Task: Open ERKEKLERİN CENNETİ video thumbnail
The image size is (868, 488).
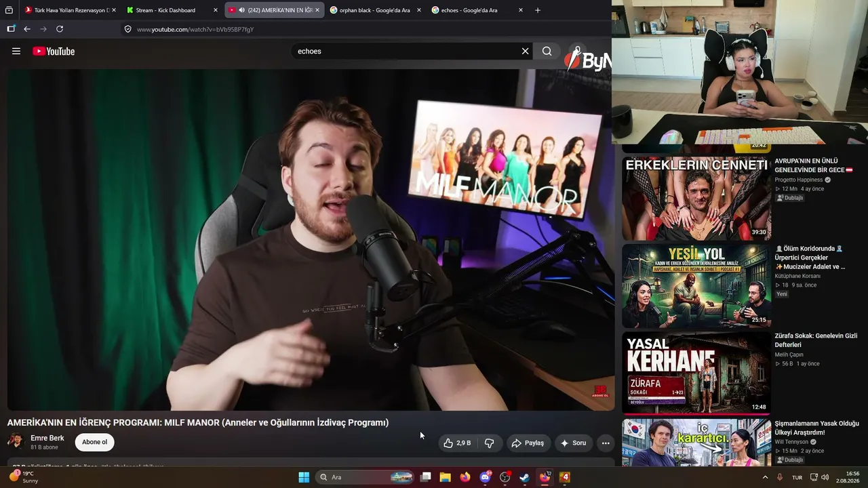Action: click(696, 198)
